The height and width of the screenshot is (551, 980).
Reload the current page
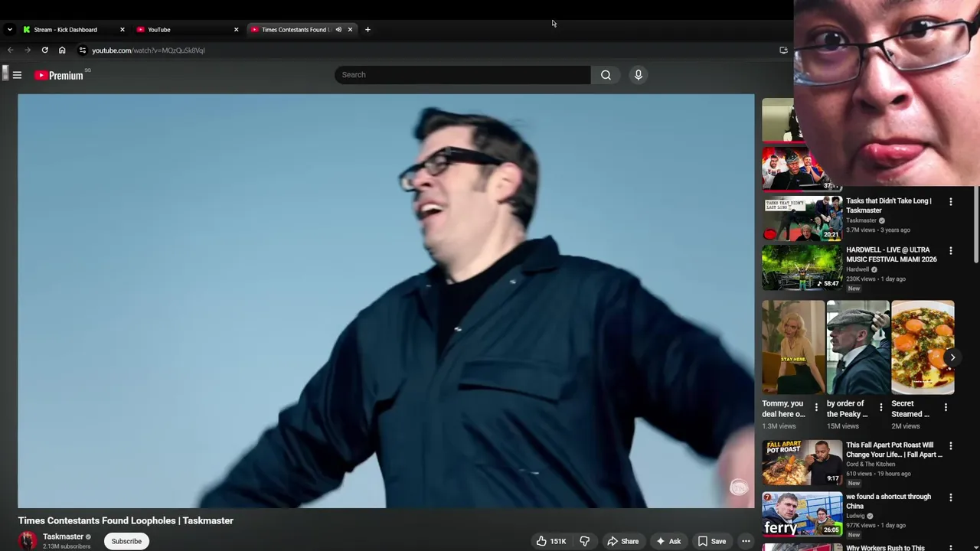pyautogui.click(x=45, y=51)
